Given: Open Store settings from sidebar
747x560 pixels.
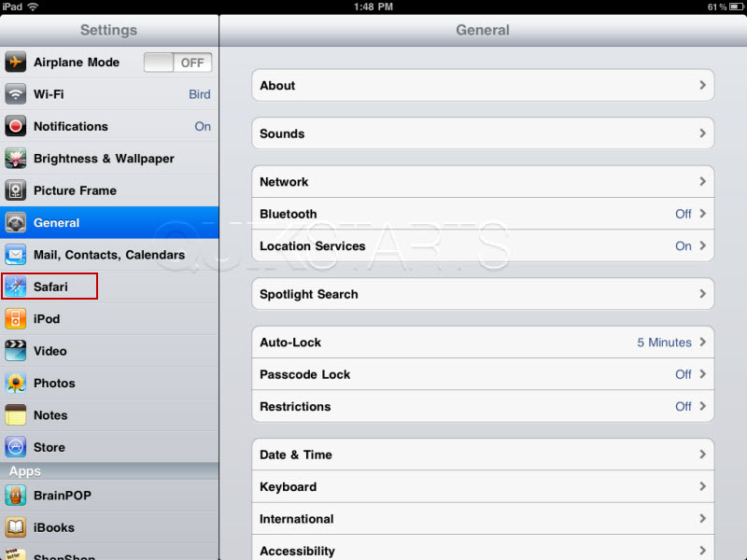Looking at the screenshot, I should (109, 447).
